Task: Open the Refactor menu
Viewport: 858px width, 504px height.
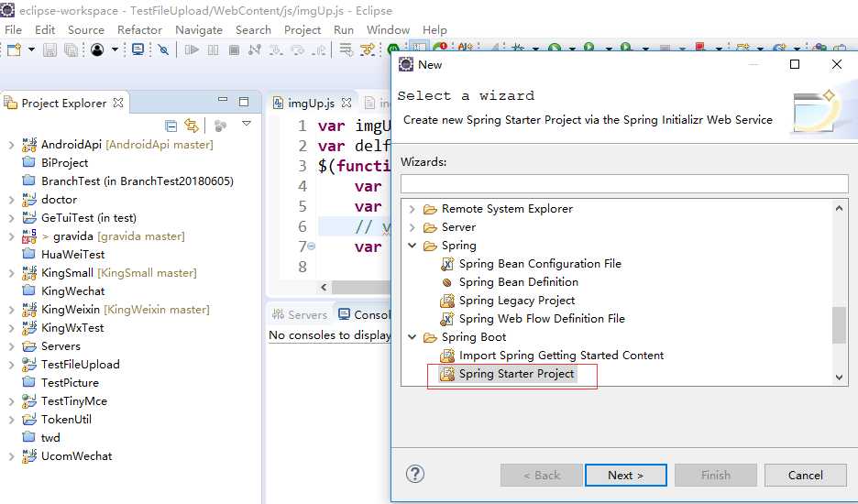Action: click(x=139, y=29)
